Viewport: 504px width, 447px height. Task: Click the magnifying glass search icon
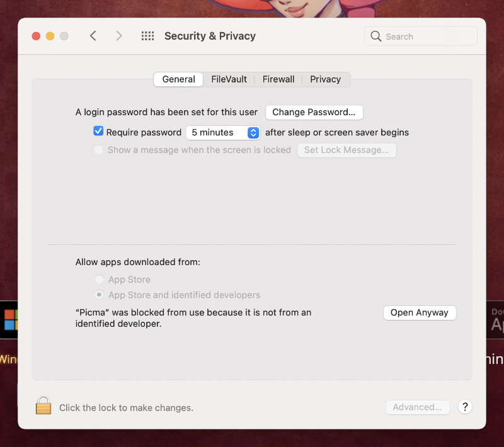375,37
